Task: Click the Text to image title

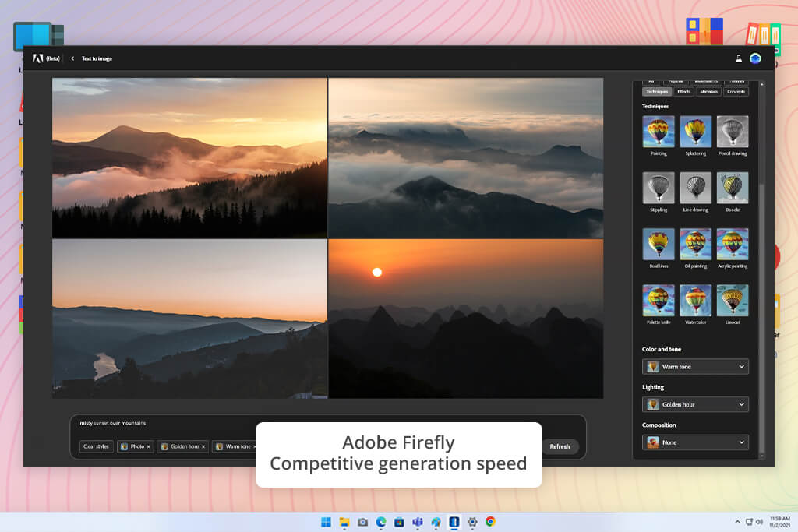Action: point(97,58)
